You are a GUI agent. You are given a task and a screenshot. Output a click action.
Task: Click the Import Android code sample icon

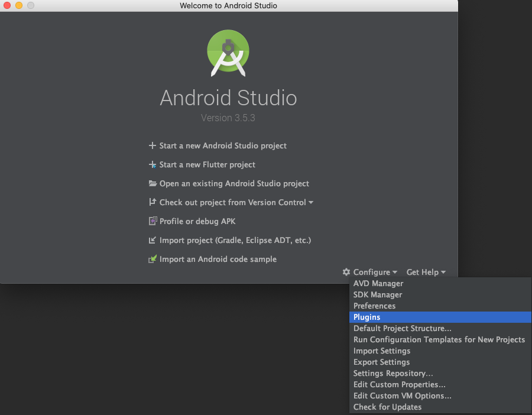pyautogui.click(x=153, y=259)
